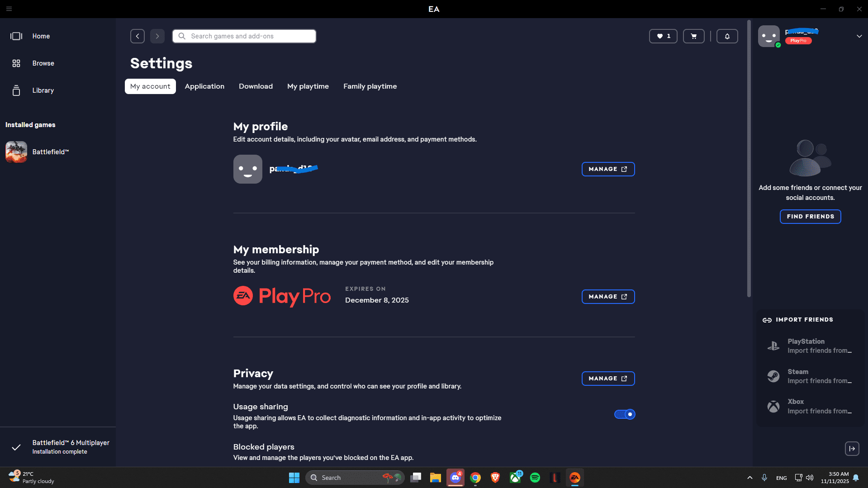
Task: Open the Download settings tab
Action: [256, 86]
